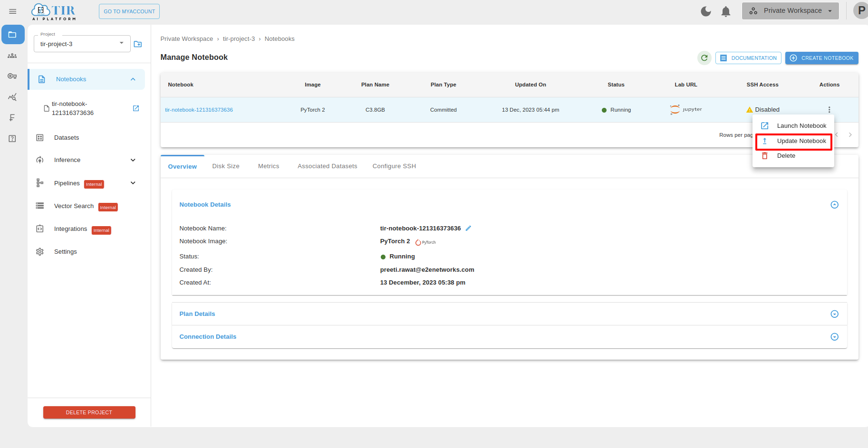Click the Updated On column header

530,85
